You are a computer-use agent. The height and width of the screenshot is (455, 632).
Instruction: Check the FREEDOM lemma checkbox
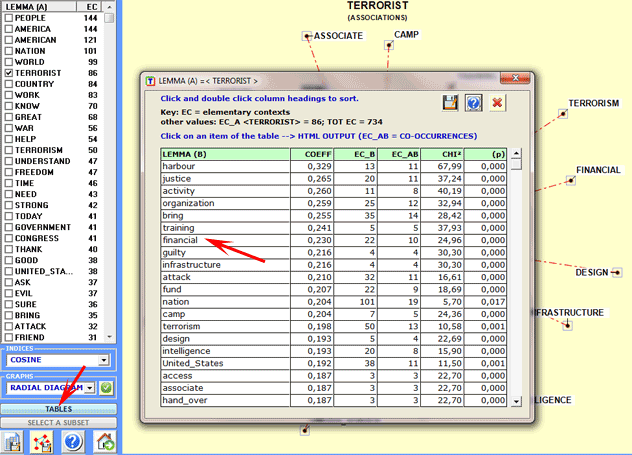(x=8, y=172)
